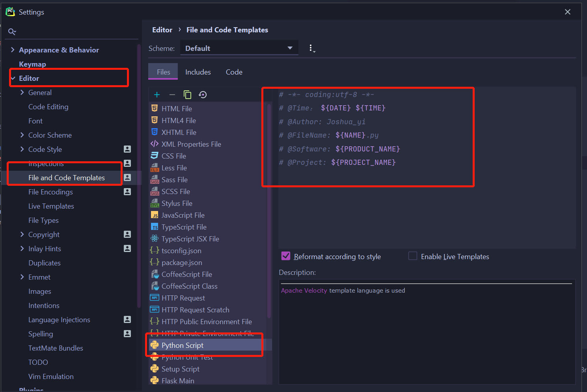Uncheck Reformat according to style
Screen dimensions: 587x392
tap(286, 256)
